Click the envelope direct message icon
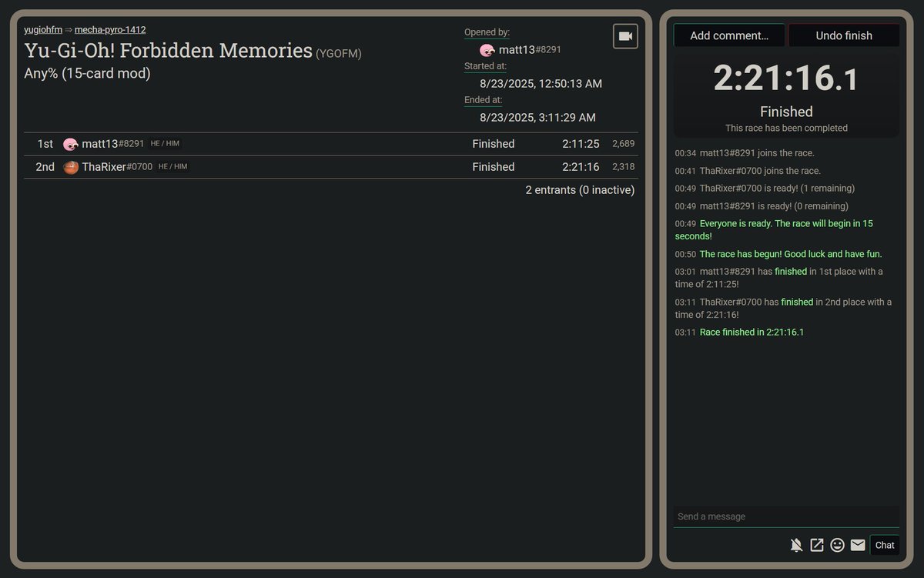Image resolution: width=924 pixels, height=578 pixels. pyautogui.click(x=858, y=545)
